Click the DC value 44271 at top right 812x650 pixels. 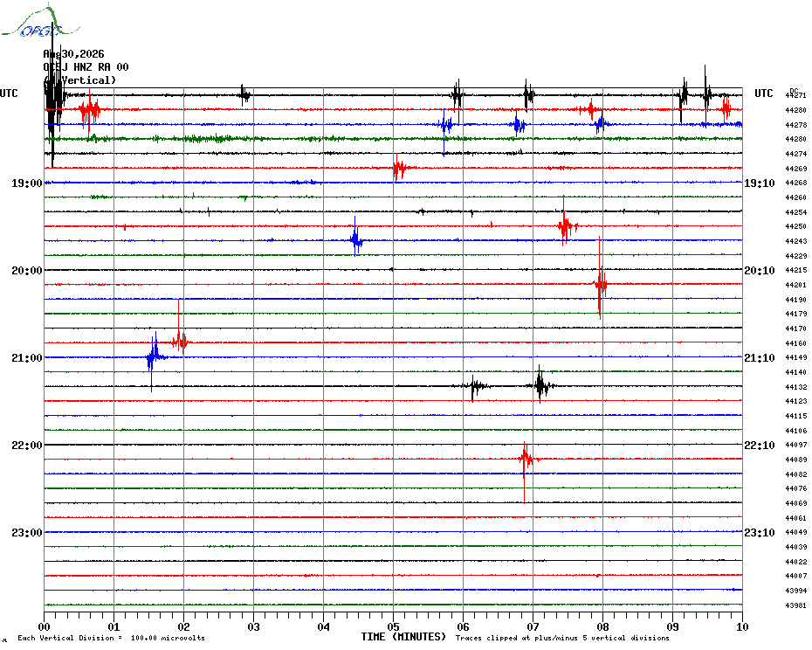point(795,95)
